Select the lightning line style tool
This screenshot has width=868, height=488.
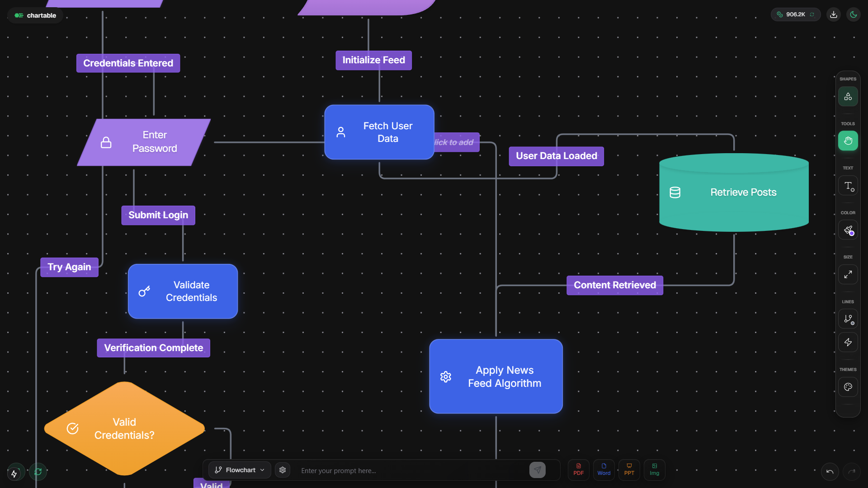[x=848, y=342]
